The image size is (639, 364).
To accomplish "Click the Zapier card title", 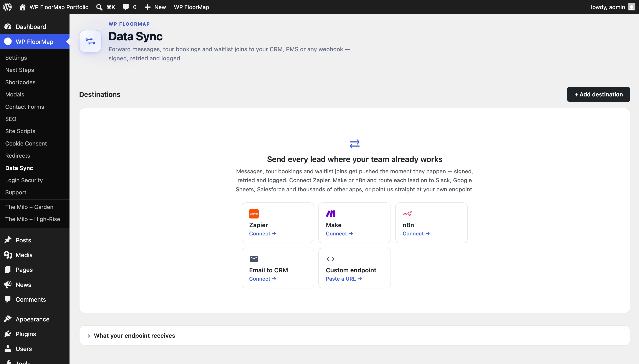I will [x=258, y=225].
